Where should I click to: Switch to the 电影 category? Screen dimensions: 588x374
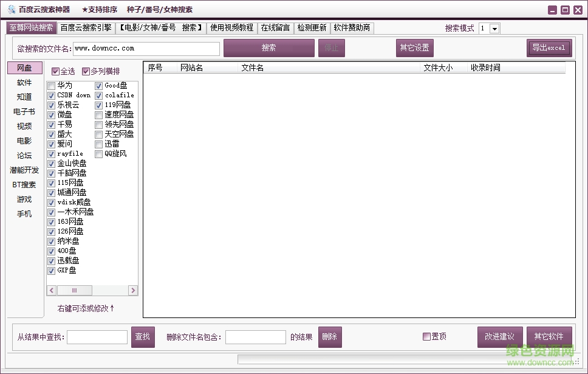[x=24, y=140]
